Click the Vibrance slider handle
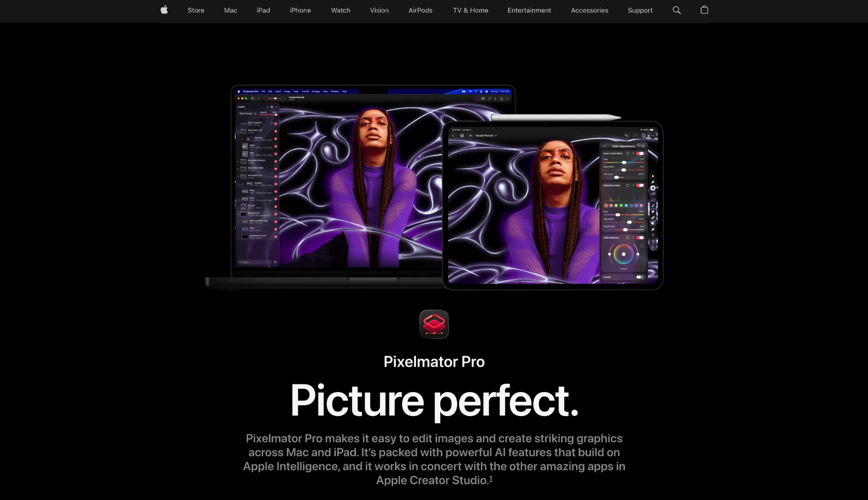The height and width of the screenshot is (500, 868). click(617, 177)
